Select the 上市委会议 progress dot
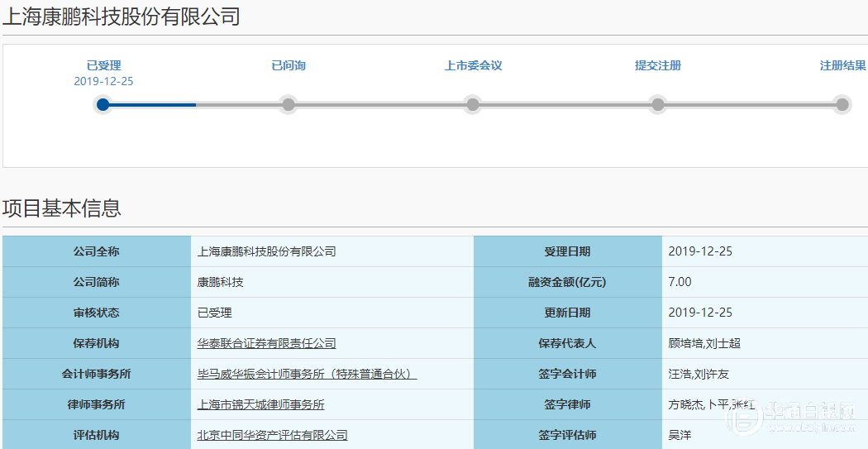This screenshot has height=449, width=868. click(x=473, y=105)
